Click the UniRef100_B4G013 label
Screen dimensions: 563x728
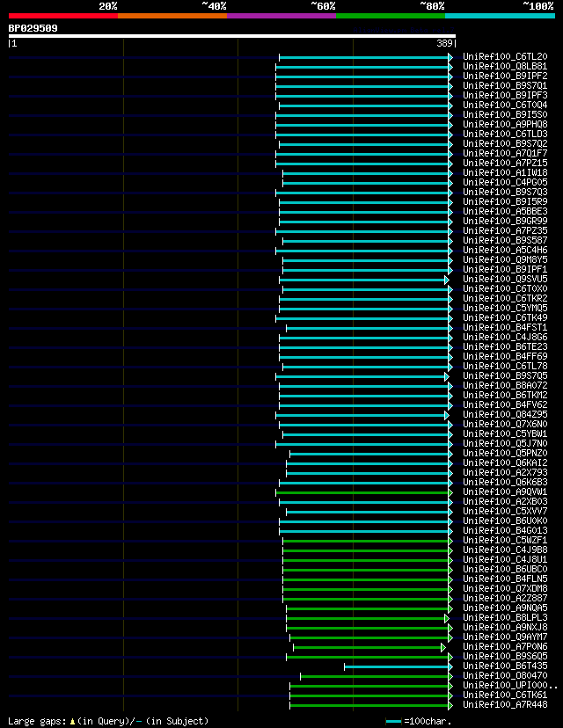click(x=505, y=531)
